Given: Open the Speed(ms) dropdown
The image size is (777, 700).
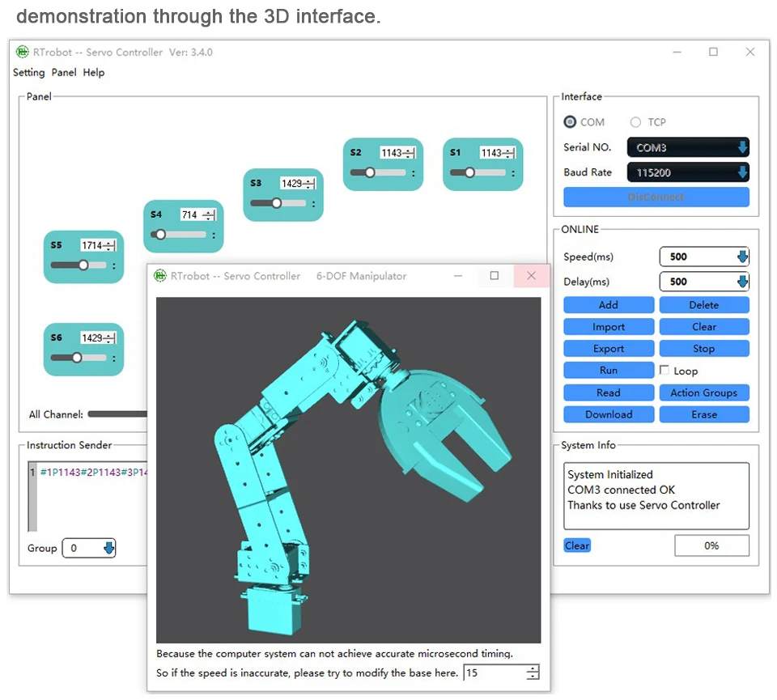Looking at the screenshot, I should tap(703, 257).
